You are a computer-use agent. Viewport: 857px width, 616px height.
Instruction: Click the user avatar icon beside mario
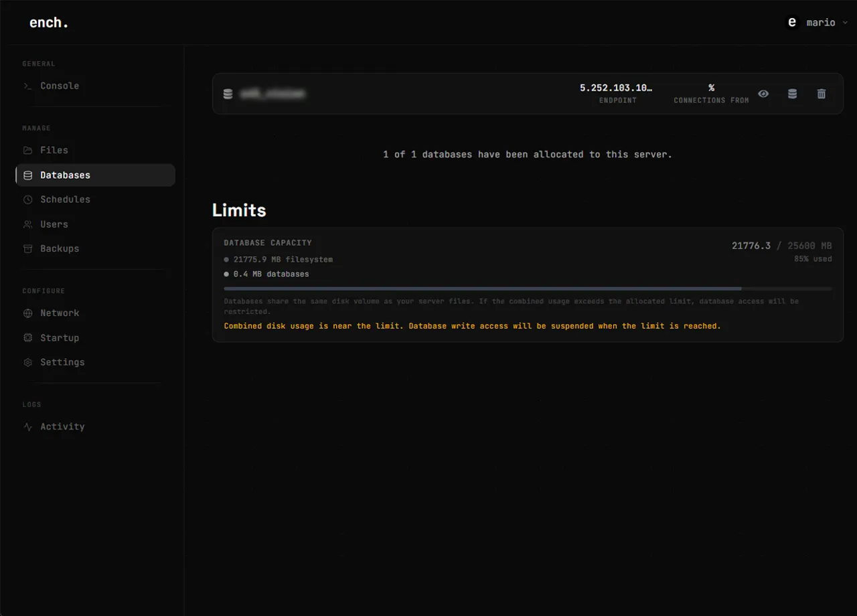click(x=792, y=22)
